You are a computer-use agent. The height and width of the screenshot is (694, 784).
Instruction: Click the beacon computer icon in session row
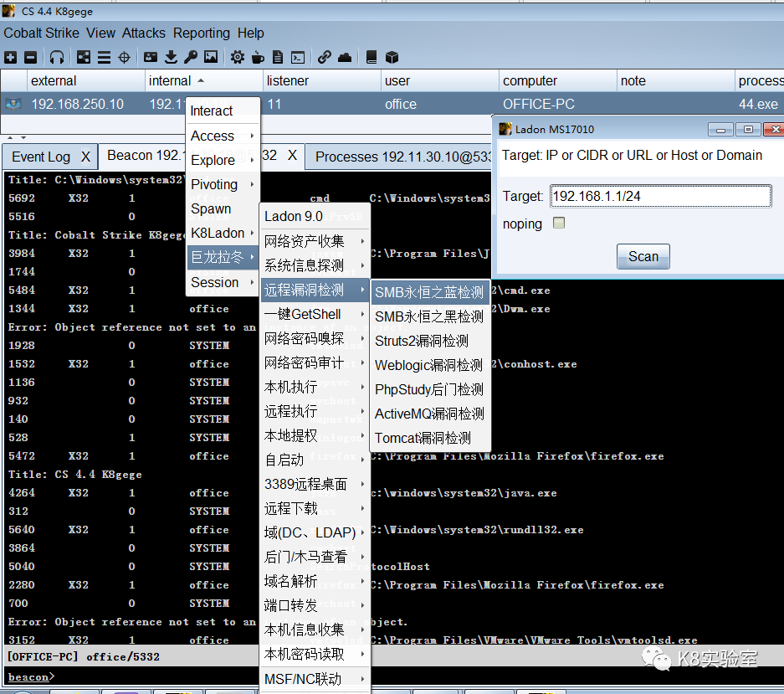pos(13,104)
